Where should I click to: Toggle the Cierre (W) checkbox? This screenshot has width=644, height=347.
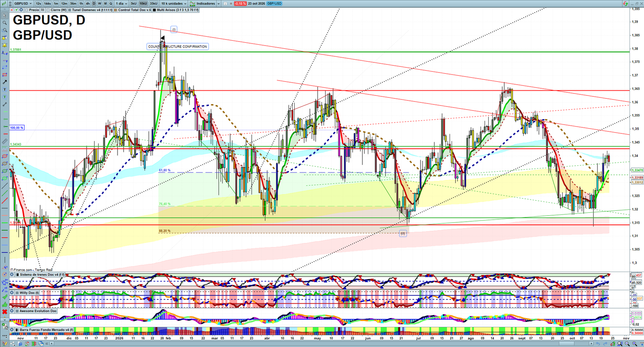click(48, 10)
